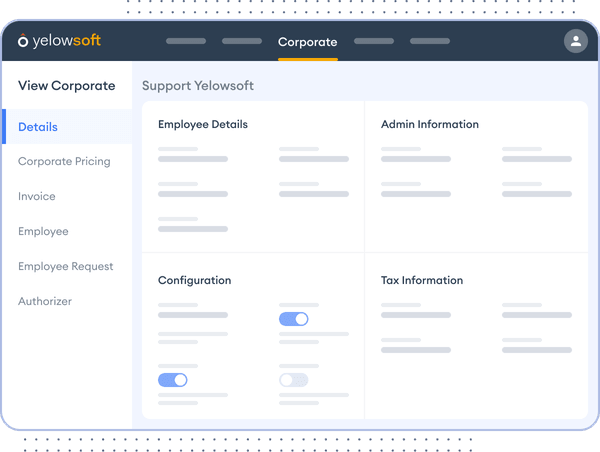The width and height of the screenshot is (600, 452).
Task: Select Authorizer in the sidebar
Action: coord(45,301)
